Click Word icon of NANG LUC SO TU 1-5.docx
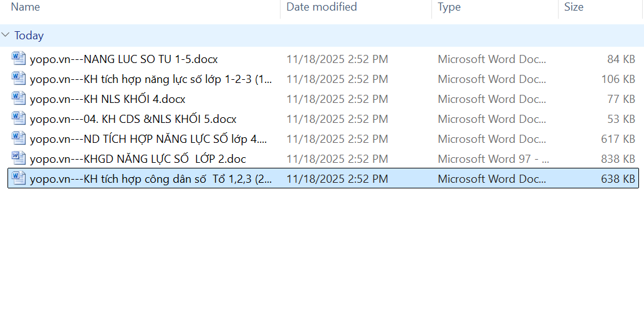This screenshot has height=315, width=644. click(19, 59)
